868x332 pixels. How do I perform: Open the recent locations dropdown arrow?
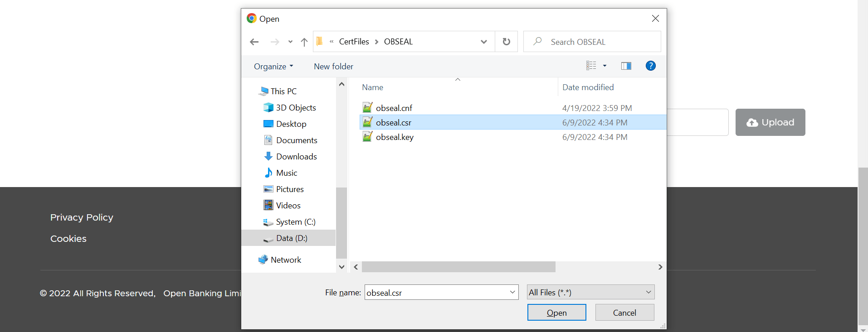point(290,42)
